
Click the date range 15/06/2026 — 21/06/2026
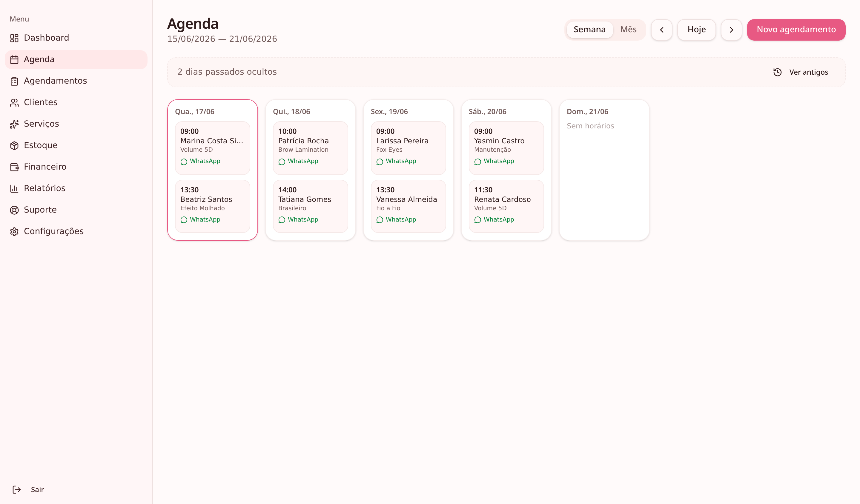tap(222, 39)
